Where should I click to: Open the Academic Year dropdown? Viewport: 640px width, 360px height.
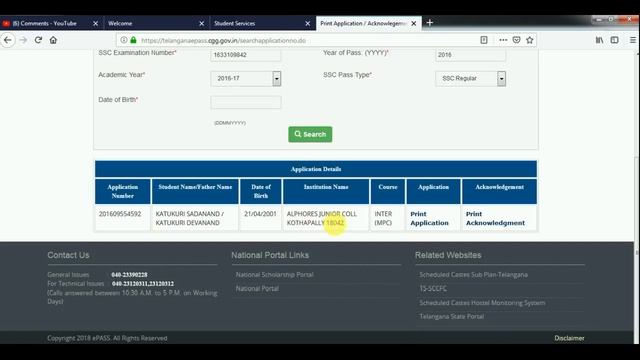click(x=246, y=78)
